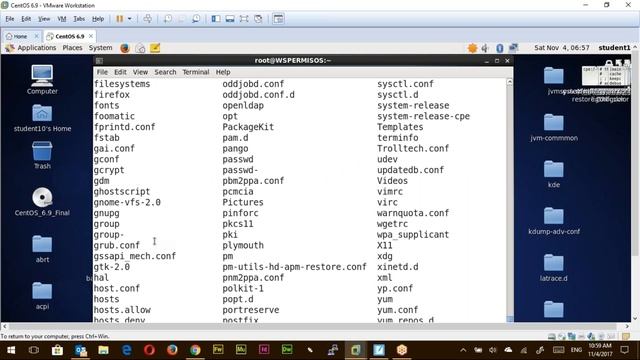Open terminal Edit menu

point(120,72)
